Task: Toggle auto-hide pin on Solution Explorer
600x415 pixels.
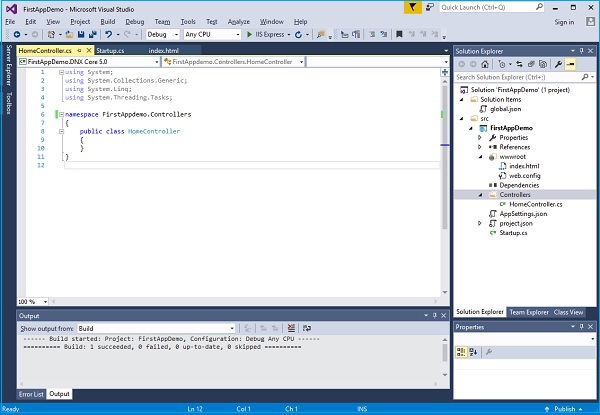Action: tap(581, 49)
